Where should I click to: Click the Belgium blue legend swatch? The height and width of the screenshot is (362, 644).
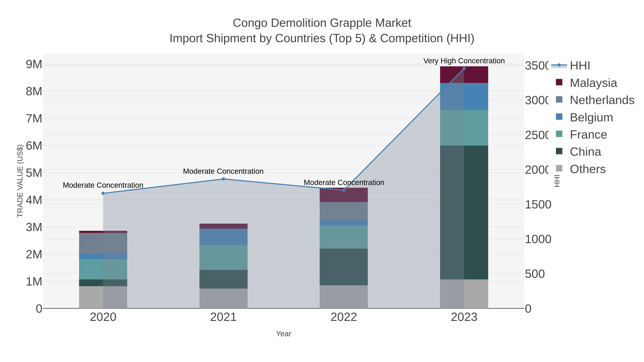pos(559,117)
